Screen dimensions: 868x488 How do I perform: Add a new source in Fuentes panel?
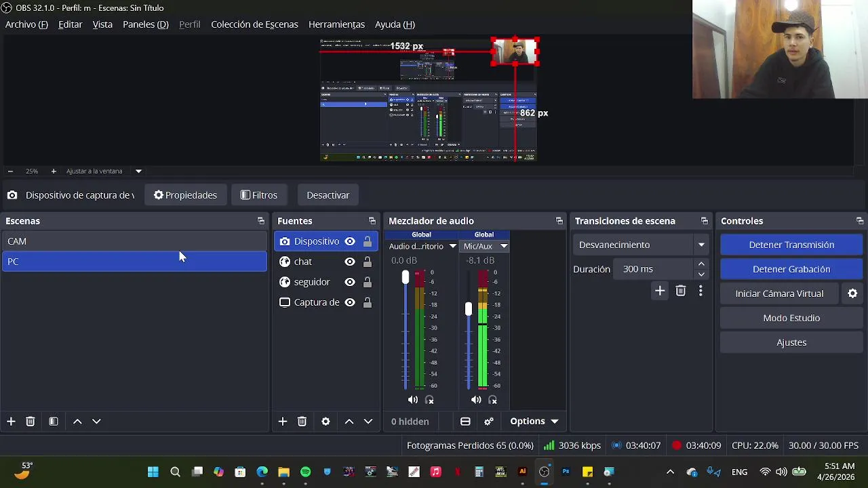pyautogui.click(x=283, y=422)
